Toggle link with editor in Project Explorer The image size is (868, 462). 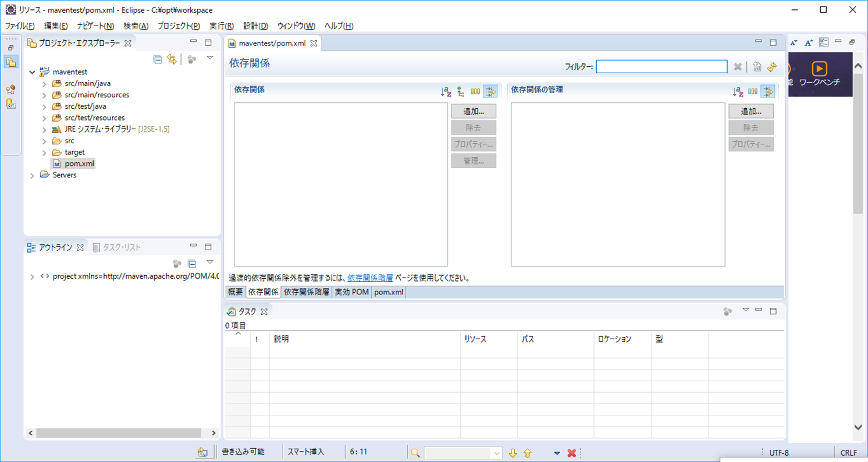point(172,60)
